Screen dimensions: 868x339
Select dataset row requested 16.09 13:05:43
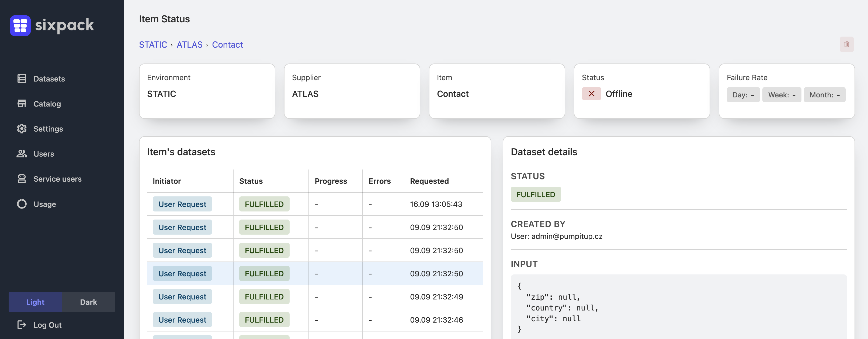[x=436, y=204]
